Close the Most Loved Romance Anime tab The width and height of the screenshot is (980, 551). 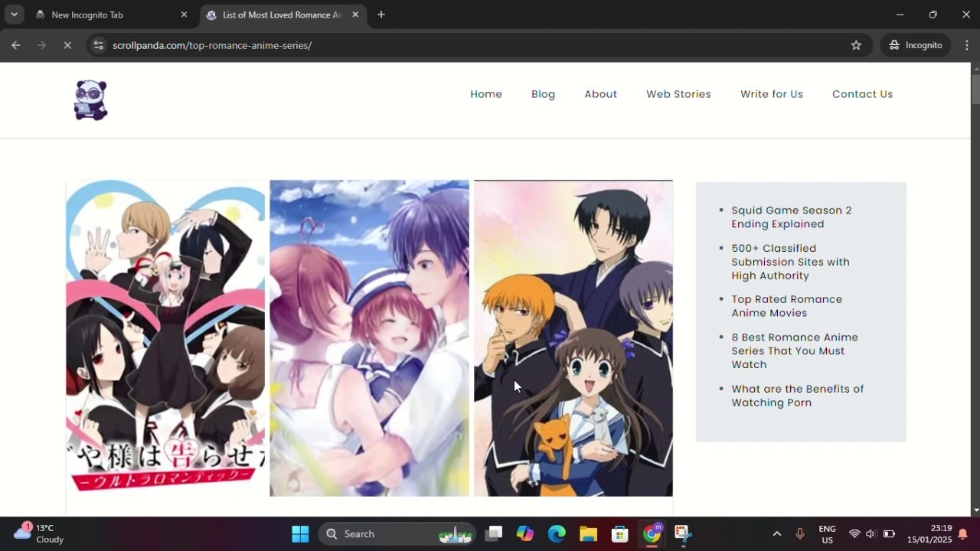click(x=355, y=15)
